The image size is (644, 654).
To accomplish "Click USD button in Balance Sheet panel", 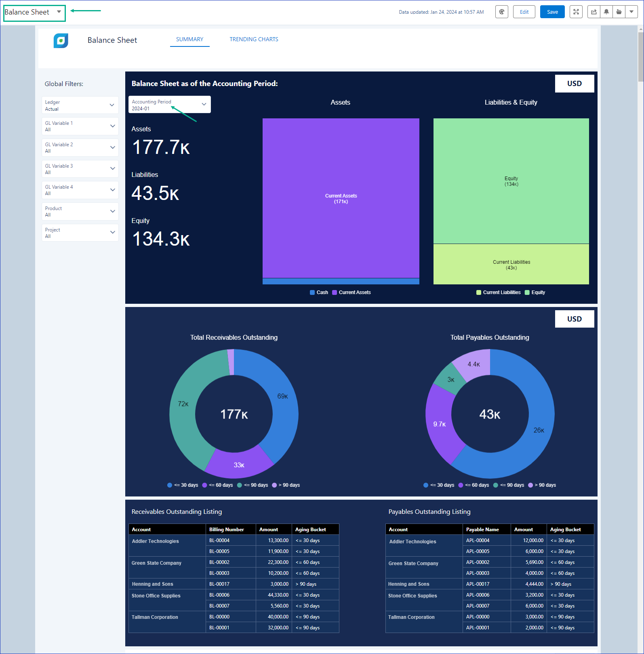I will pyautogui.click(x=575, y=84).
